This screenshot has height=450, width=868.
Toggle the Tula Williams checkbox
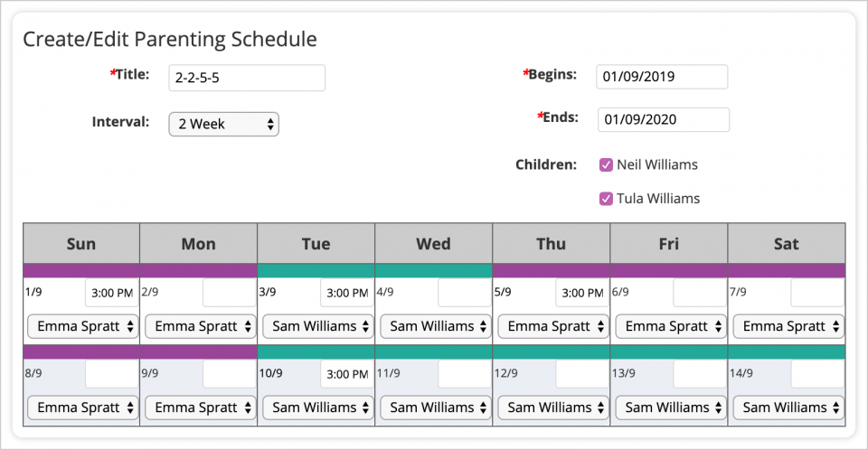(607, 199)
